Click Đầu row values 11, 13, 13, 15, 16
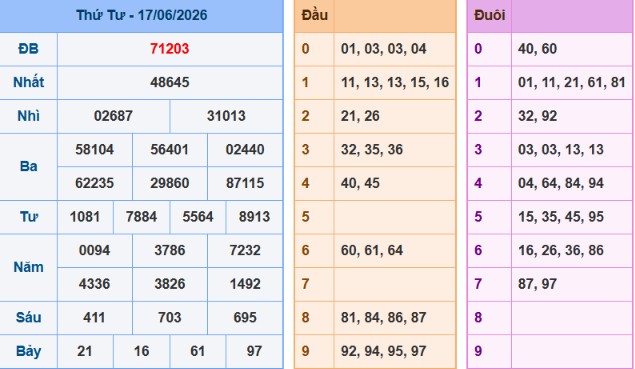 [395, 83]
